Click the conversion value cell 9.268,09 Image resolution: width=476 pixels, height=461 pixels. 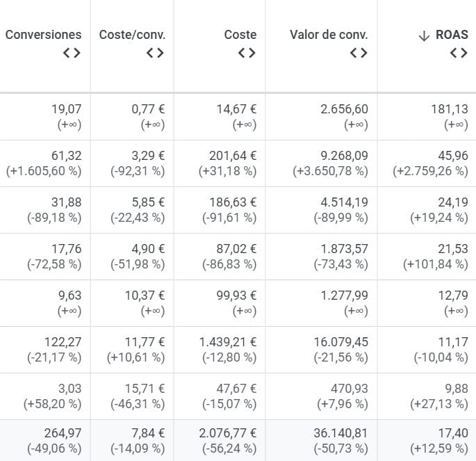point(340,156)
